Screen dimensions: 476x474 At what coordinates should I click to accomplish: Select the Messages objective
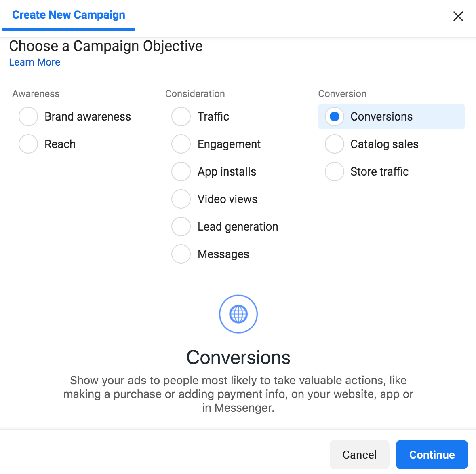[x=181, y=254]
